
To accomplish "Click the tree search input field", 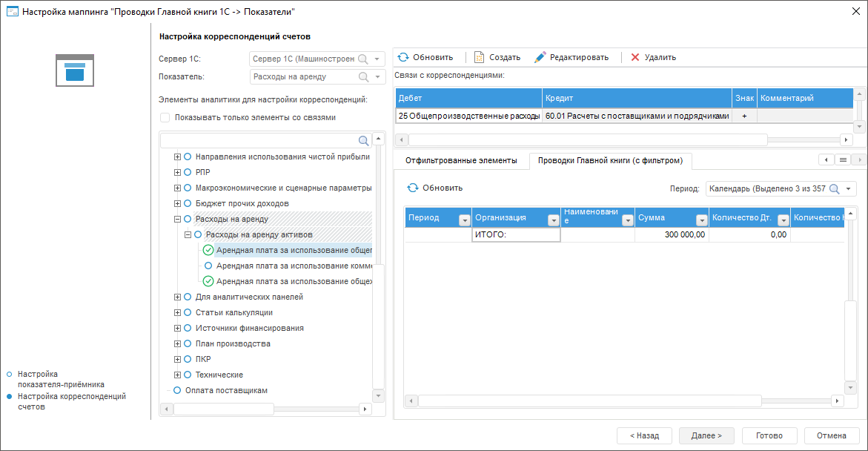I will 259,140.
